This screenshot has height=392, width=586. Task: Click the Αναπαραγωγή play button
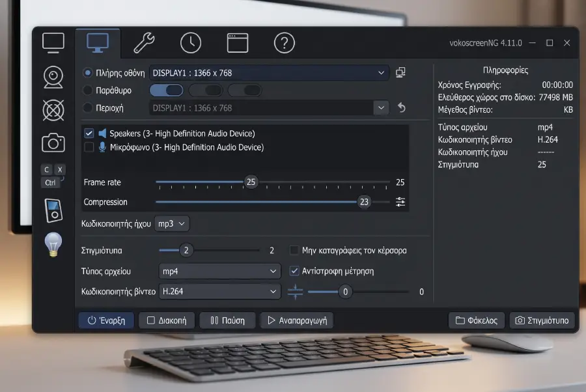coord(297,320)
